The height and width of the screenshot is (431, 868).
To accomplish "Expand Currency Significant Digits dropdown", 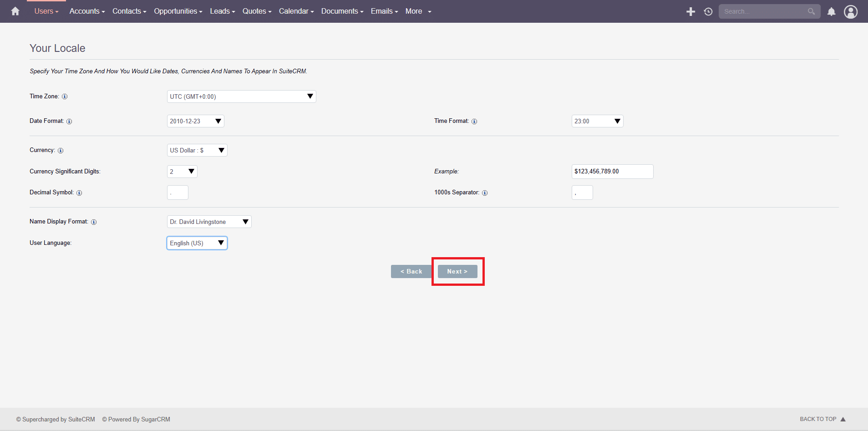I will tap(182, 172).
